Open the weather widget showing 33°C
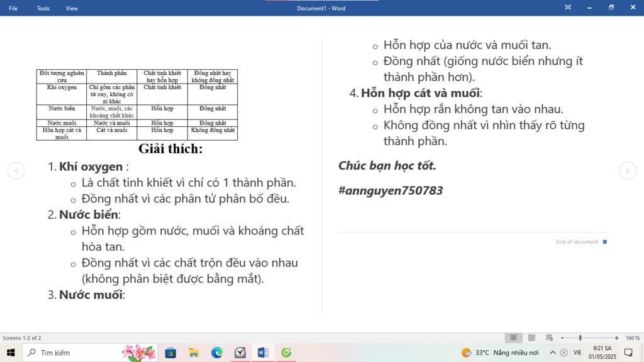The height and width of the screenshot is (362, 644). coord(500,353)
